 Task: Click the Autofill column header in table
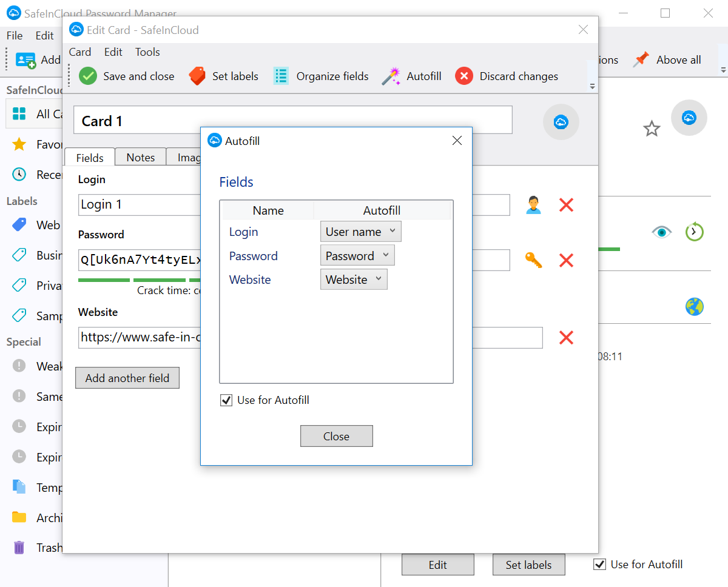click(x=382, y=210)
